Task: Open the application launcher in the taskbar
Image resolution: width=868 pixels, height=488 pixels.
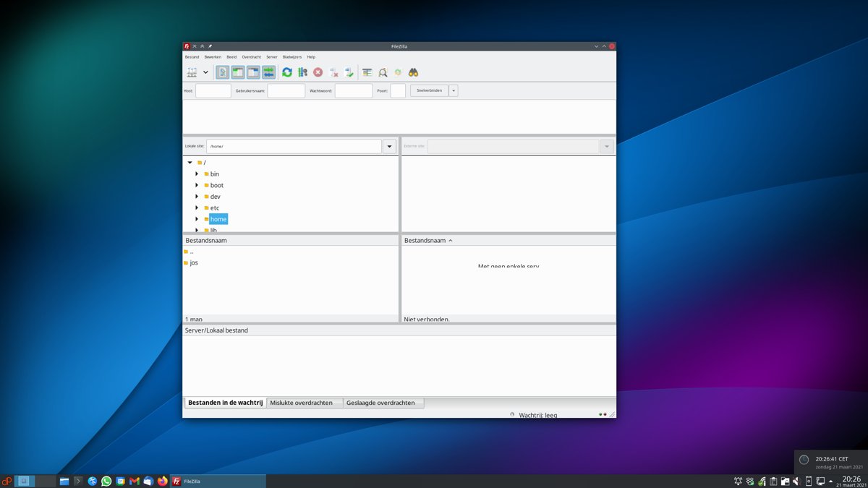Action: pyautogui.click(x=7, y=481)
